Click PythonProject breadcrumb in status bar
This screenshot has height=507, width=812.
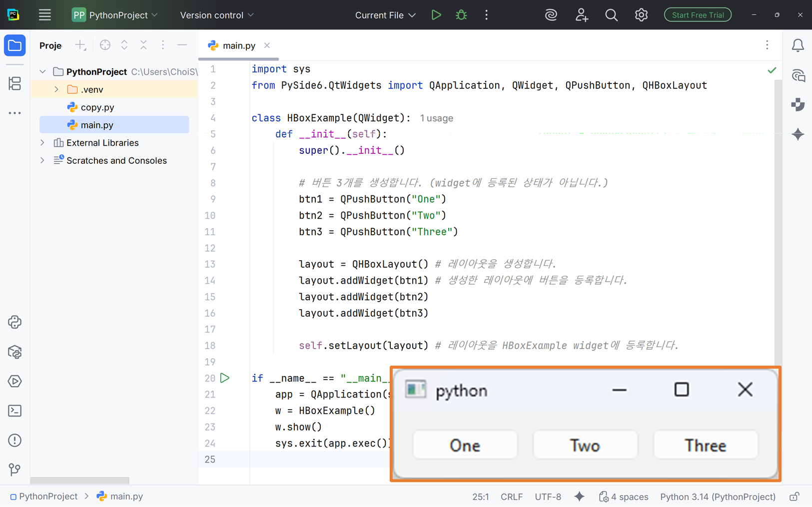43,497
